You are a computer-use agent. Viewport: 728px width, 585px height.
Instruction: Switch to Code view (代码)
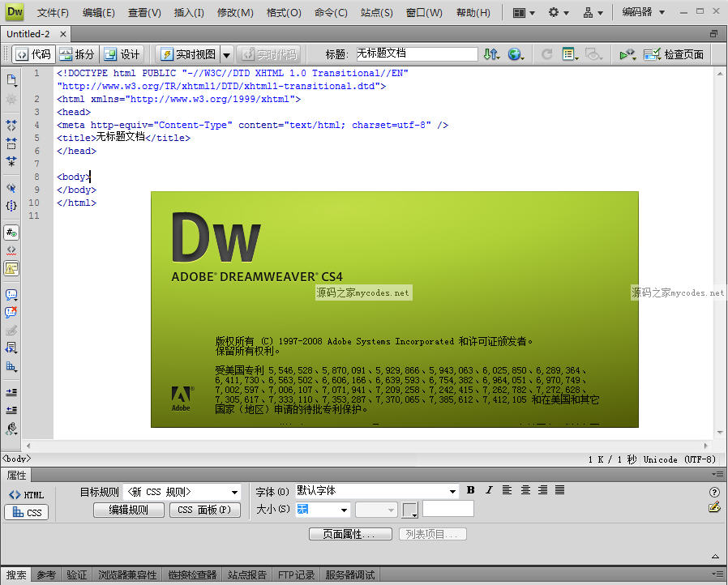coord(33,54)
